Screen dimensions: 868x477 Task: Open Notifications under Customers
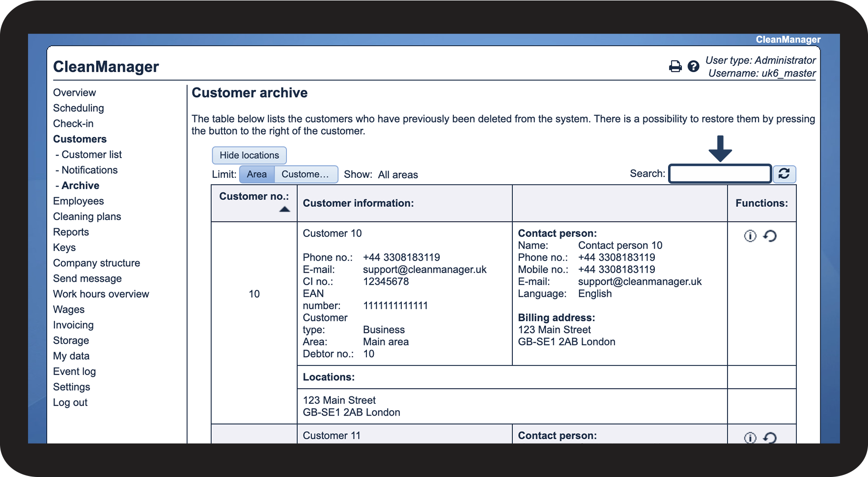coord(89,170)
